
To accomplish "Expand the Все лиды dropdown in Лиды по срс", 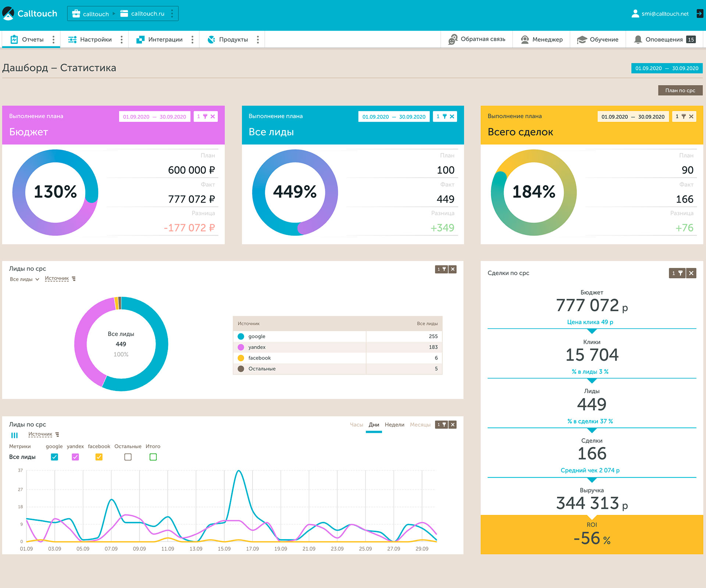I will [24, 279].
